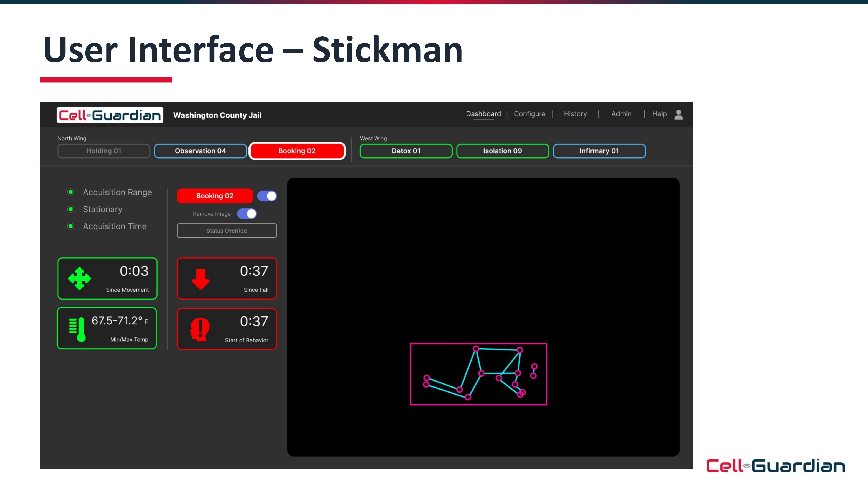Disable the Remove Image toggle
This screenshot has width=868, height=488.
[247, 214]
